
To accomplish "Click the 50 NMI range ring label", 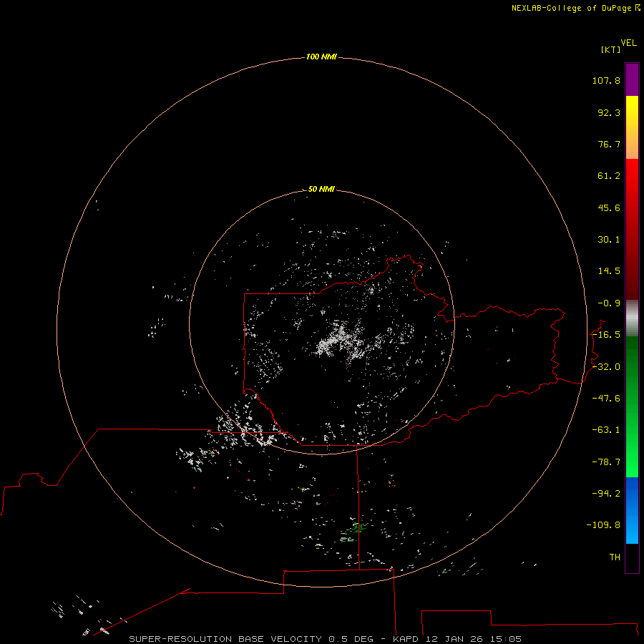I will 321,189.
